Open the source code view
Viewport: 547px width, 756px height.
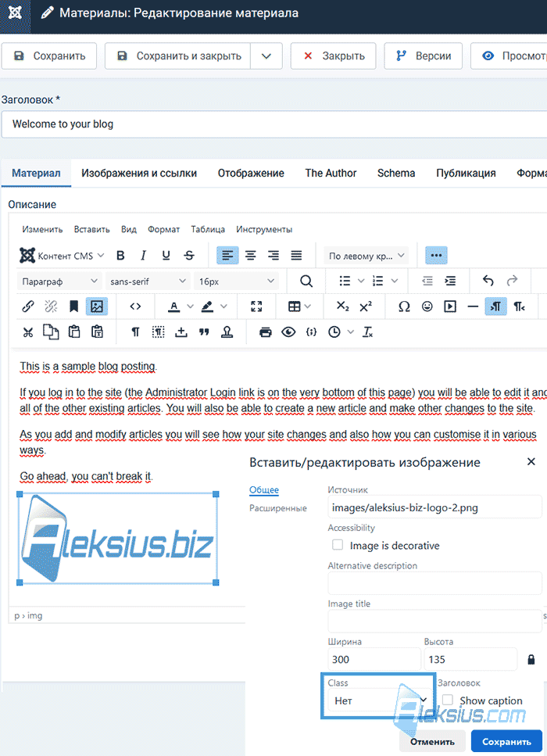135,306
